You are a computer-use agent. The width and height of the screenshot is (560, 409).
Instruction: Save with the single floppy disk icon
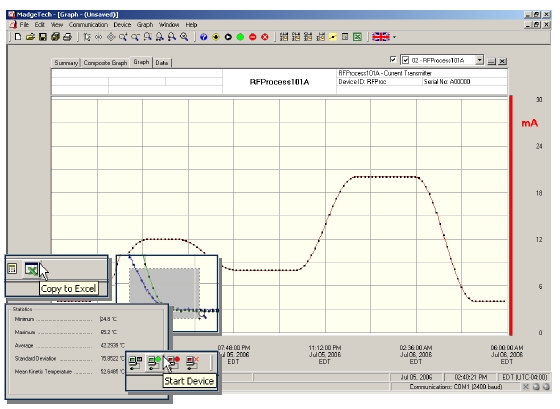(42, 37)
